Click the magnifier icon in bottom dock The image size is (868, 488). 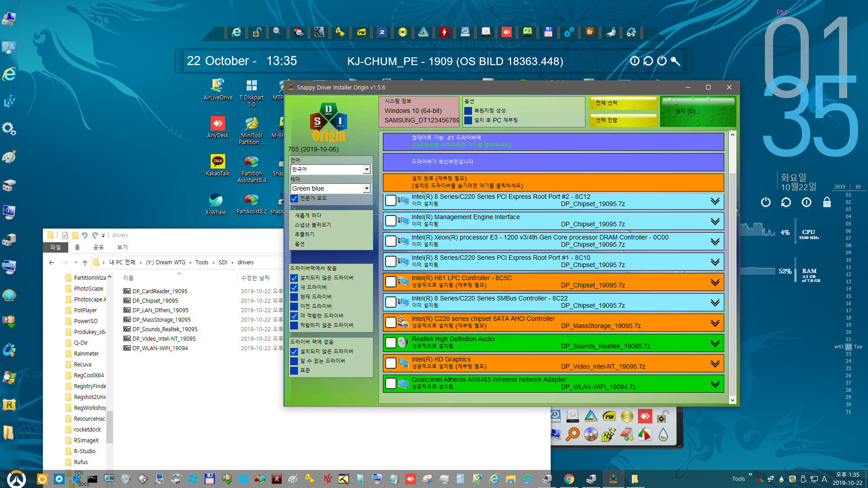(x=573, y=434)
